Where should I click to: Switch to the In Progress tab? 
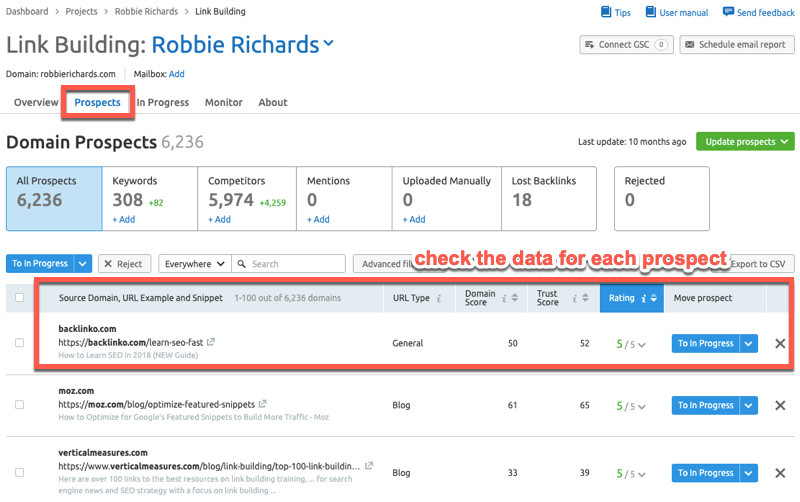pos(162,102)
